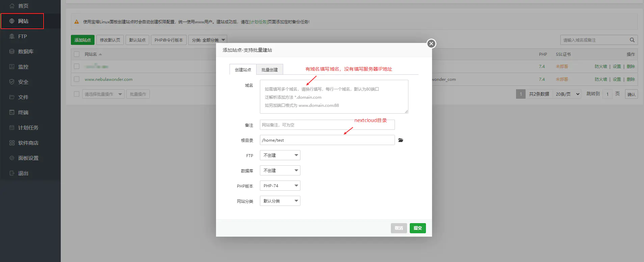The width and height of the screenshot is (644, 262).
Task: Click the search magnifier icon
Action: 632,40
